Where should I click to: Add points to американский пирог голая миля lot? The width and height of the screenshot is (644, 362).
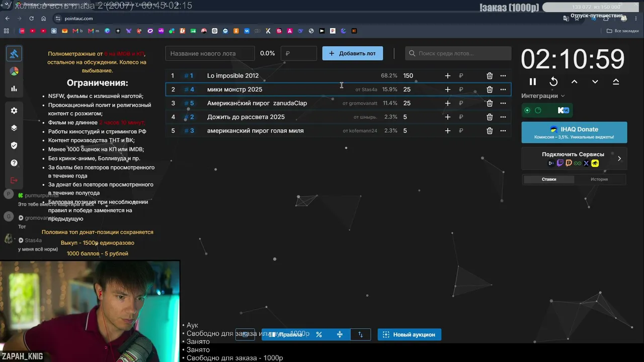(x=448, y=131)
